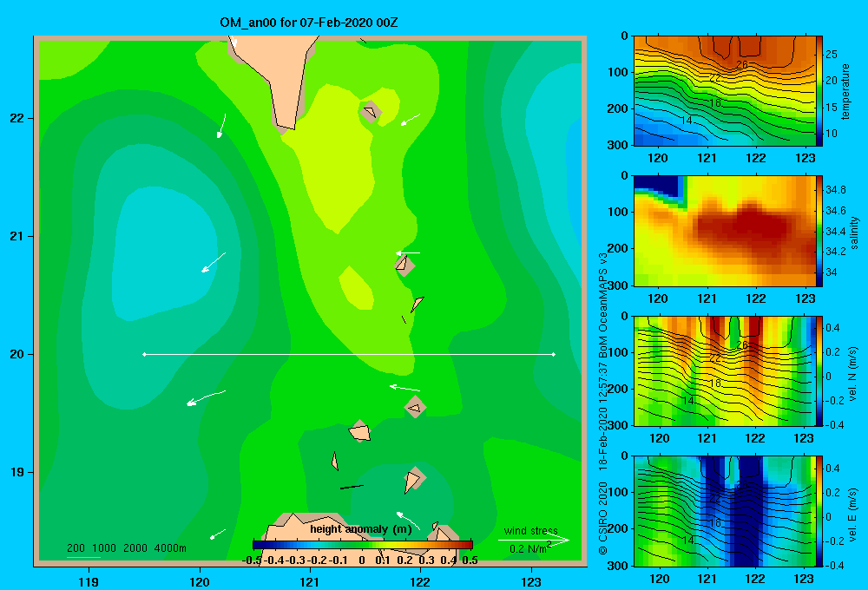
Task: Click the 26 contour label in temperature panel
Action: click(x=742, y=65)
